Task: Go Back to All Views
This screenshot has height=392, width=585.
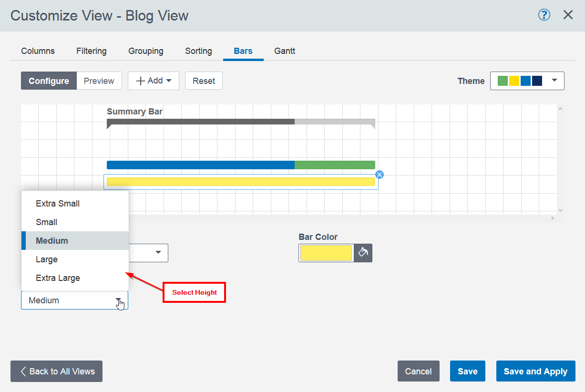Action: (x=57, y=371)
